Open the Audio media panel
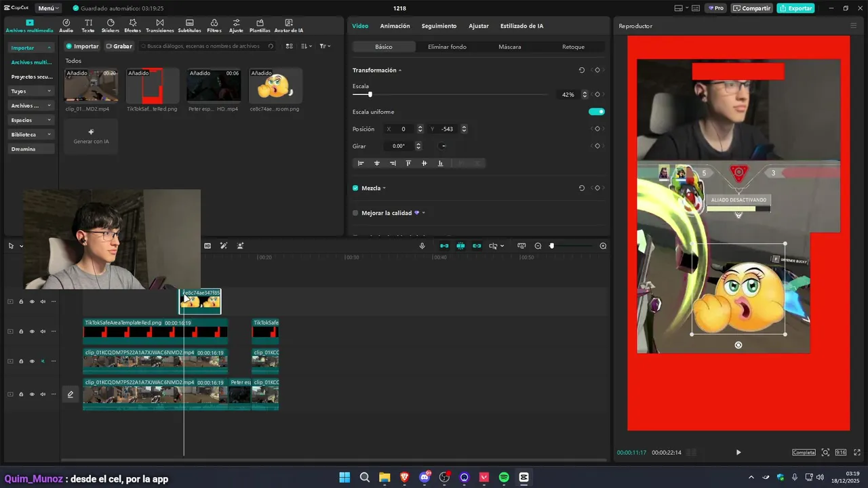The image size is (868, 488). [x=66, y=26]
